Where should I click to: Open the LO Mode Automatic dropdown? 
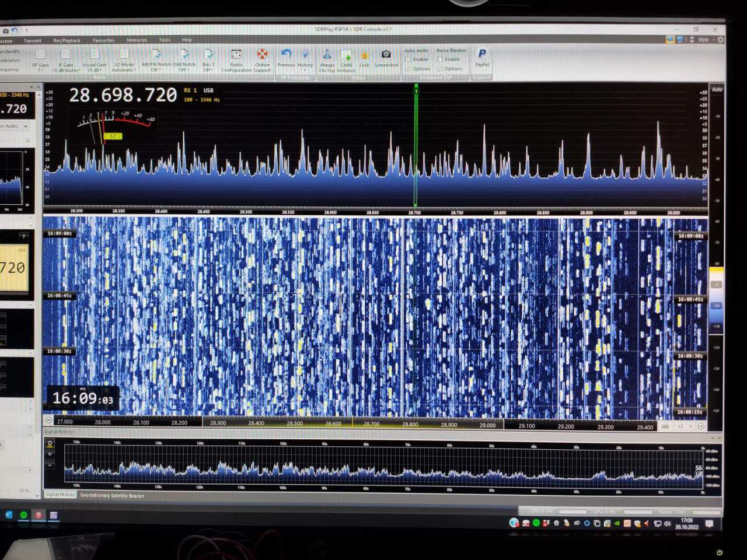coord(124,61)
